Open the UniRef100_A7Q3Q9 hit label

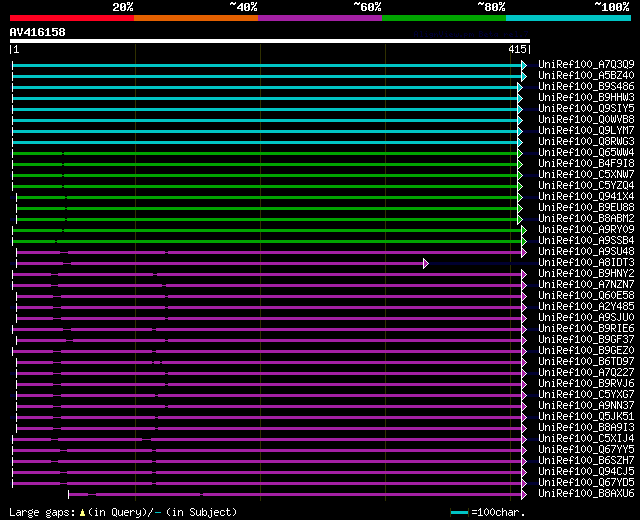[586, 64]
